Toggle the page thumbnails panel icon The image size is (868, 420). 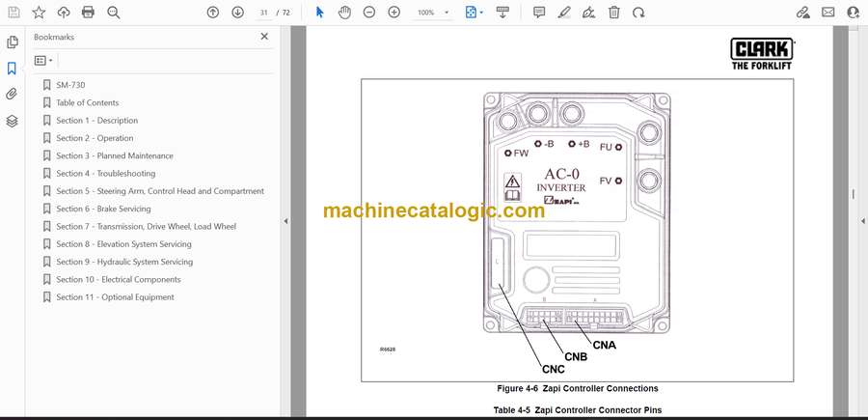point(12,42)
